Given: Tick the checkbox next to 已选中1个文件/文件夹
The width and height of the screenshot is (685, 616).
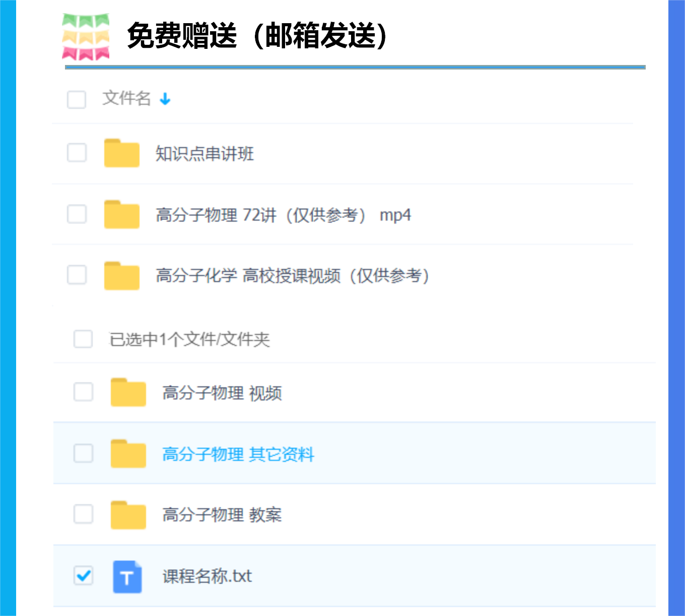Looking at the screenshot, I should 83,339.
